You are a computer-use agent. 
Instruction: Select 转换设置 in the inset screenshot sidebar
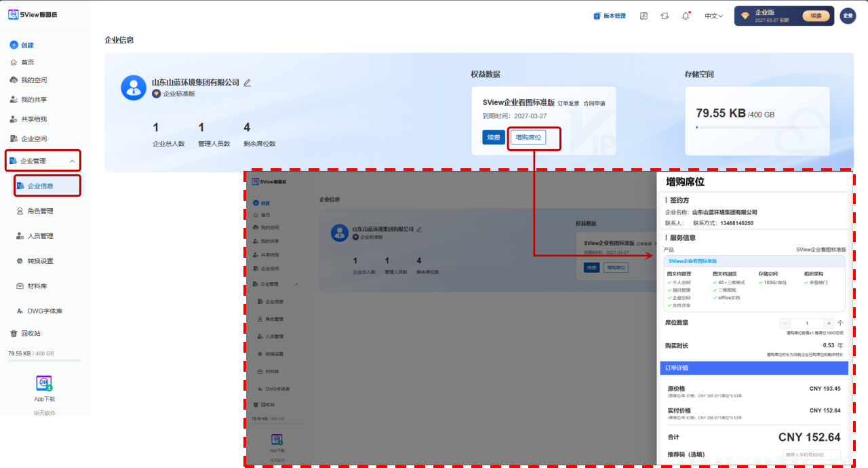point(270,354)
